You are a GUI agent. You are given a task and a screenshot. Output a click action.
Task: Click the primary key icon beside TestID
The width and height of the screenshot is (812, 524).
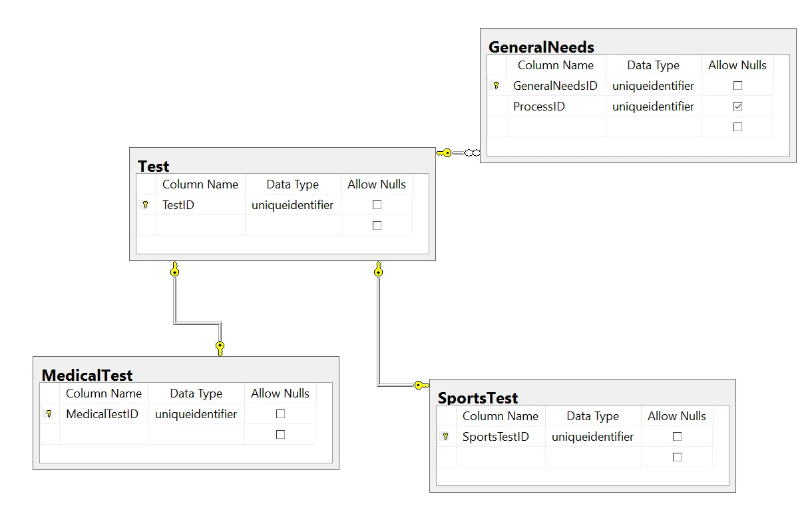point(146,205)
